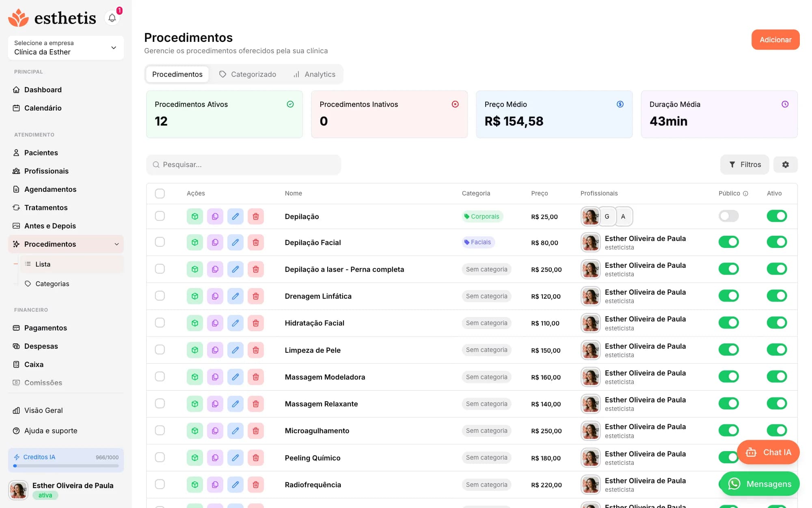Click the green cube icon for Limpeza de Pele
812x508 pixels.
(195, 350)
